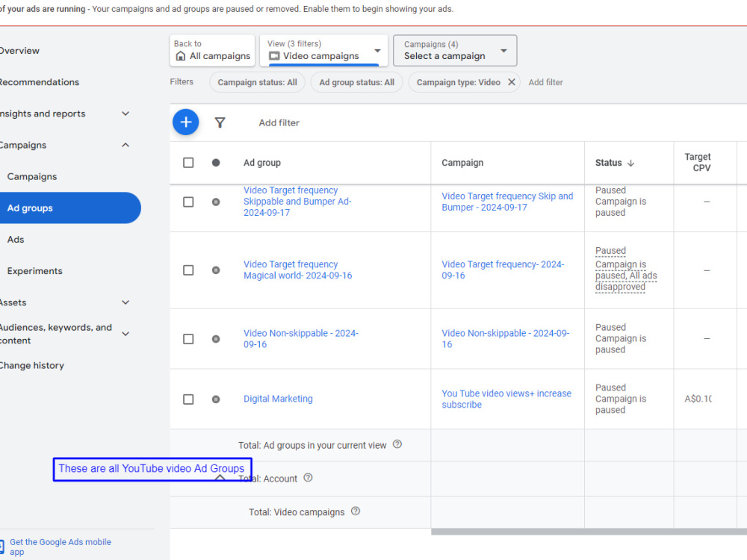Screen dimensions: 747x560
Task: Toggle the select-all header checkbox
Action: [188, 163]
